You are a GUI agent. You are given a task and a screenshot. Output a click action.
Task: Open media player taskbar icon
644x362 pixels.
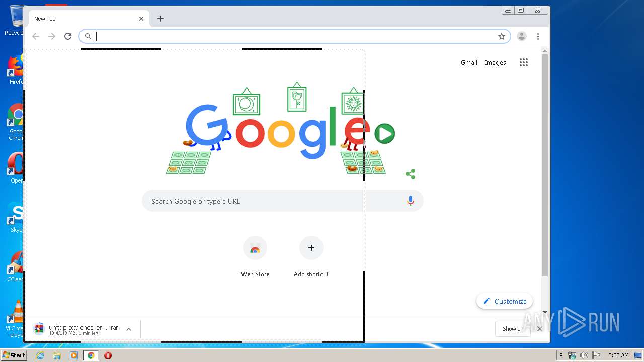(x=74, y=355)
